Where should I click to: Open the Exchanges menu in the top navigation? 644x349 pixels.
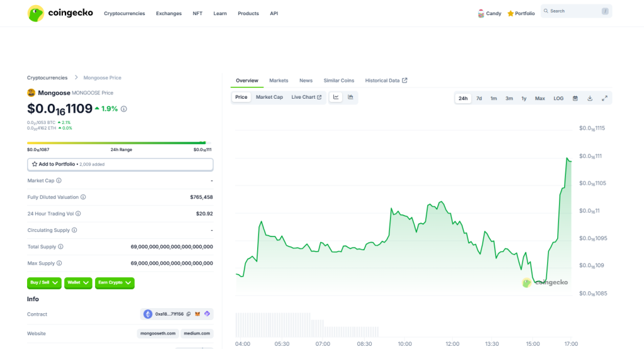point(169,13)
